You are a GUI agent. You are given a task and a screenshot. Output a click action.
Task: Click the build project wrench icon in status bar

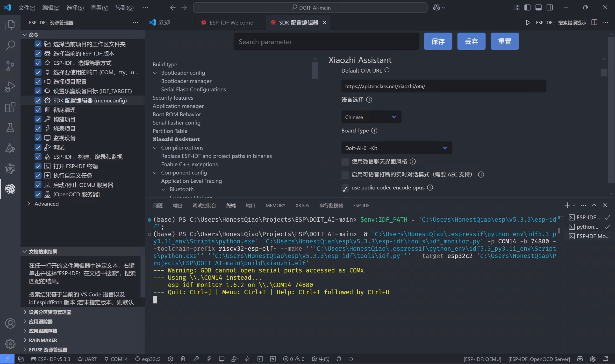pyautogui.click(x=196, y=359)
